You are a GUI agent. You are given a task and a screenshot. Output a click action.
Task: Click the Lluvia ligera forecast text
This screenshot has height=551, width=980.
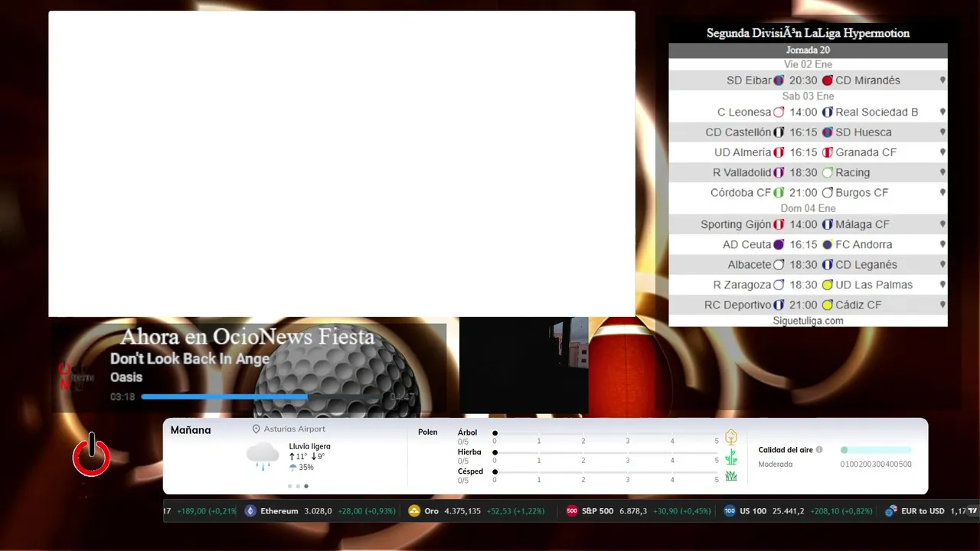pos(309,447)
